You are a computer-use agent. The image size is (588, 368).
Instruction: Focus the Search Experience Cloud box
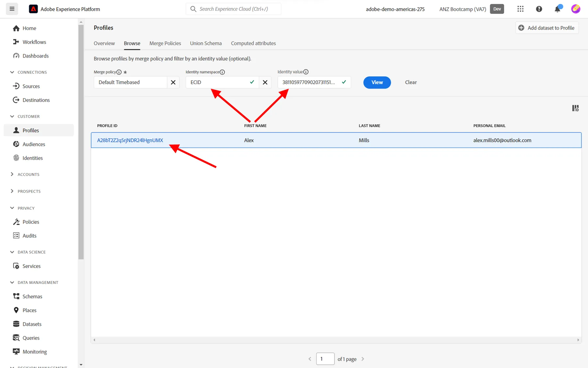click(233, 9)
